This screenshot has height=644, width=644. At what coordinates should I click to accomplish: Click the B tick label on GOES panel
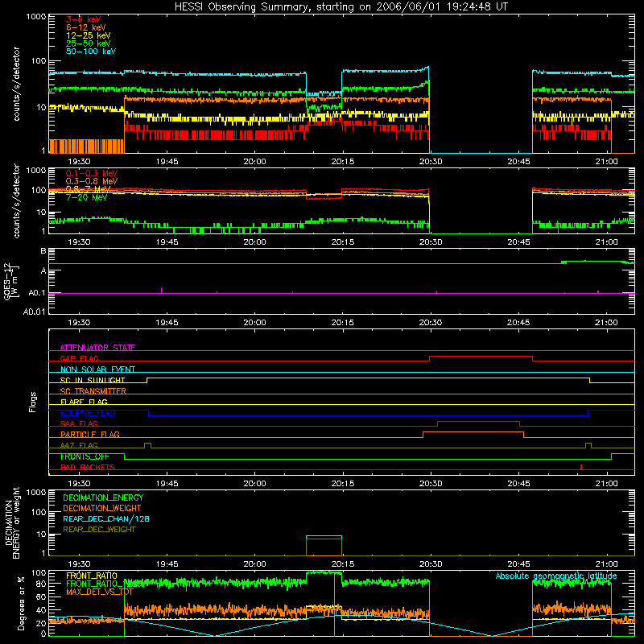(43, 251)
